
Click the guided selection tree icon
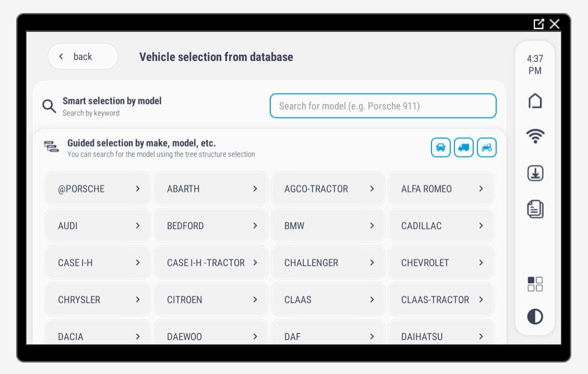51,147
